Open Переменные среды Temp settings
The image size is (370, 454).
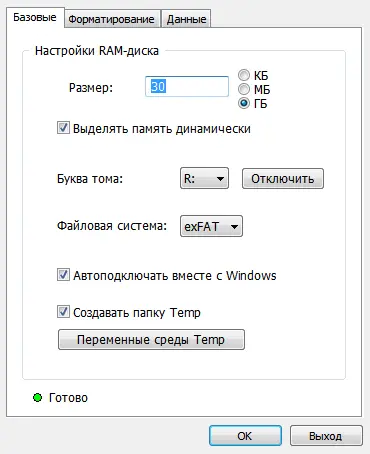click(151, 340)
